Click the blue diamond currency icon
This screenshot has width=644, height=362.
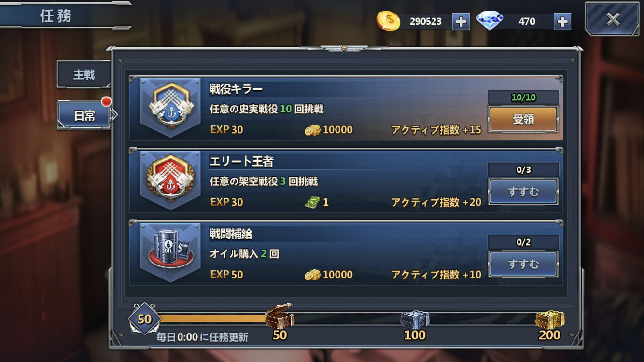[490, 21]
